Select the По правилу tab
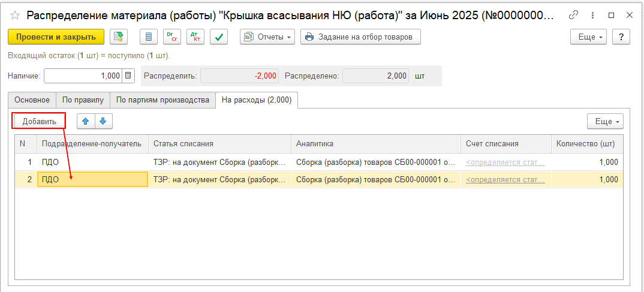This screenshot has height=292, width=644. (83, 100)
